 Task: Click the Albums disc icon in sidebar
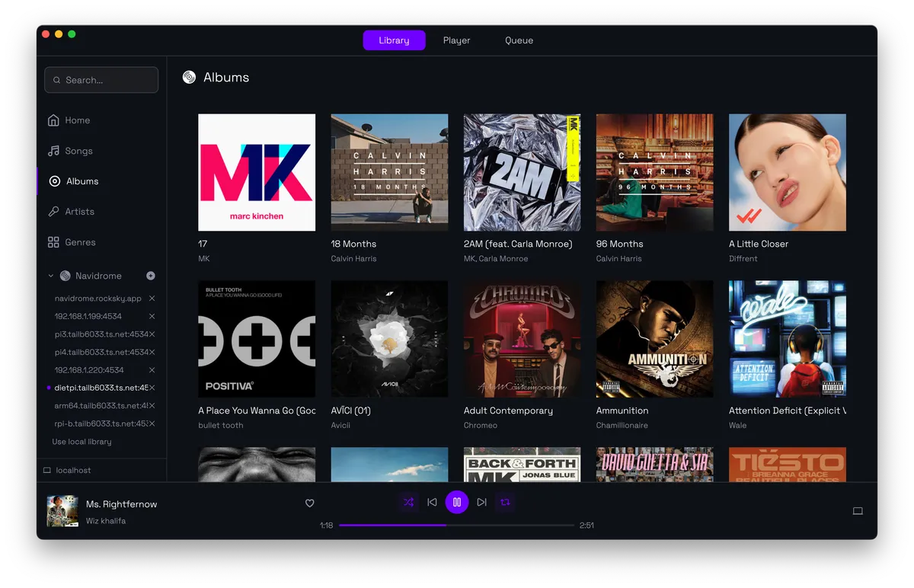[54, 181]
